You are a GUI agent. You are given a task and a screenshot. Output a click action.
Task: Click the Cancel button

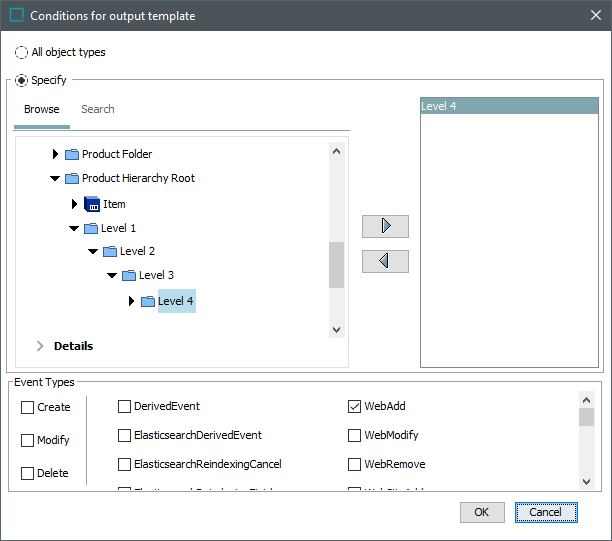point(545,512)
